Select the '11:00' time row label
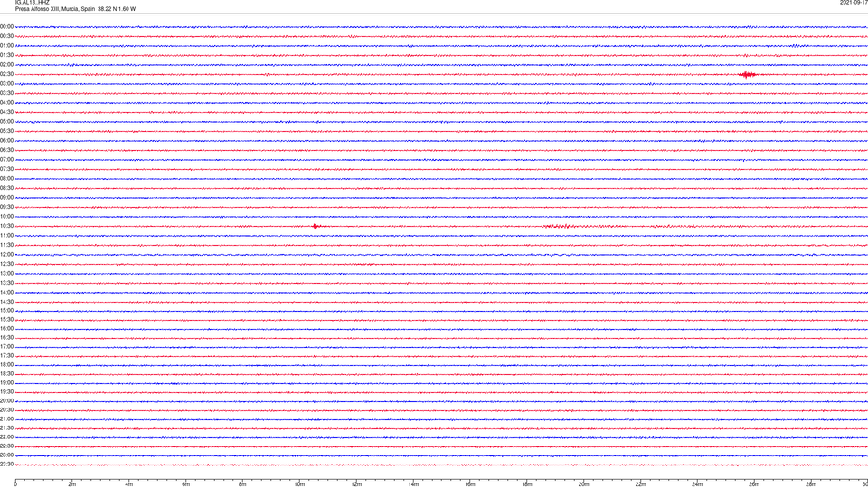Viewport: 868px width, 488px height. (x=6, y=236)
